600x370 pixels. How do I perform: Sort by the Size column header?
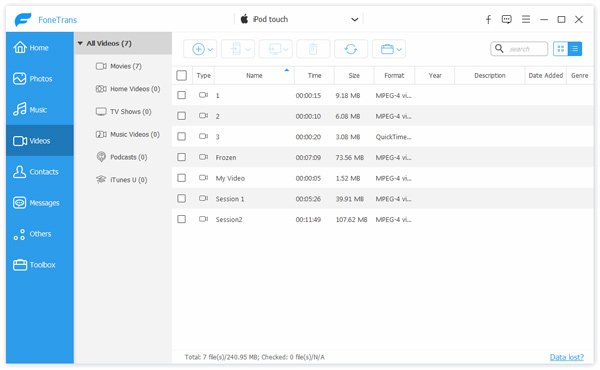pos(354,75)
